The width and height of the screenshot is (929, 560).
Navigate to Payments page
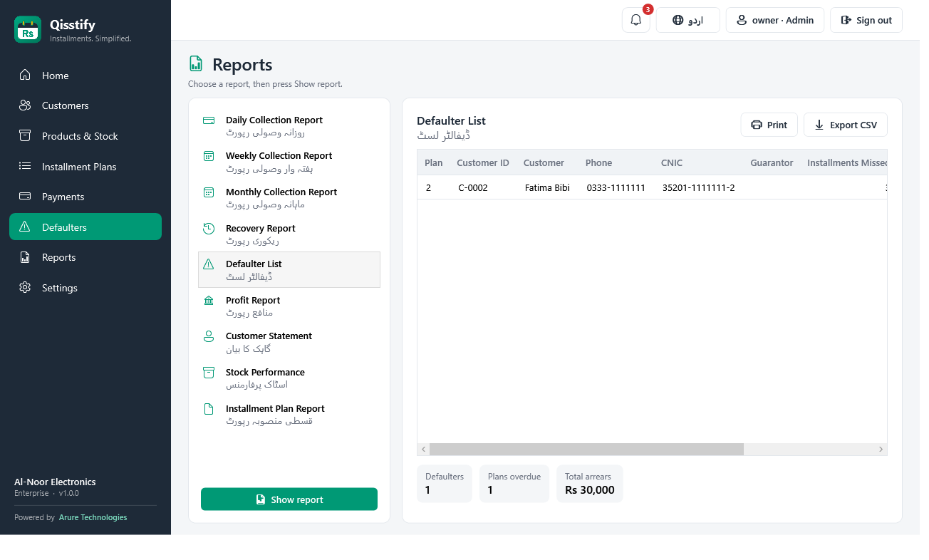point(85,197)
